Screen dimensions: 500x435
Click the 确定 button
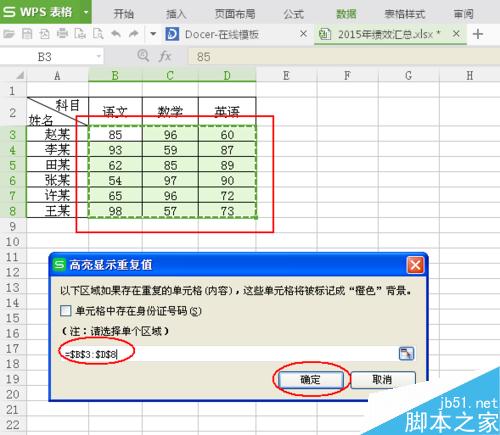(311, 380)
